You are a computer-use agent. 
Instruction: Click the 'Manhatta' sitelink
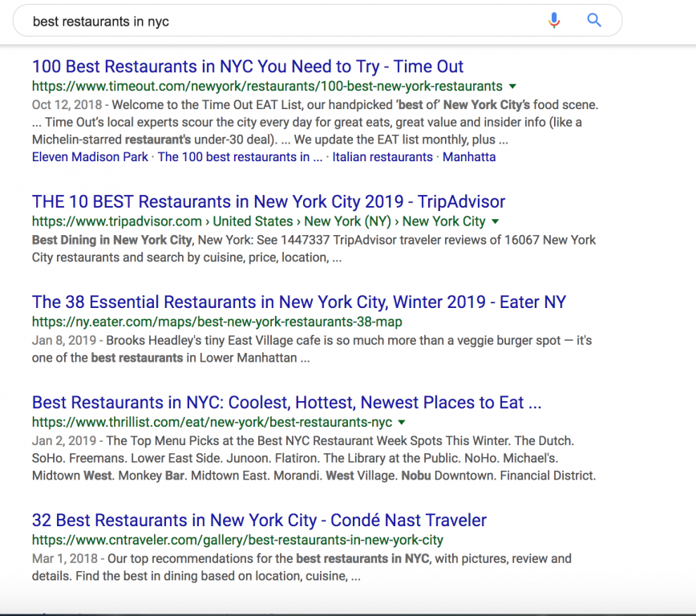pos(469,156)
